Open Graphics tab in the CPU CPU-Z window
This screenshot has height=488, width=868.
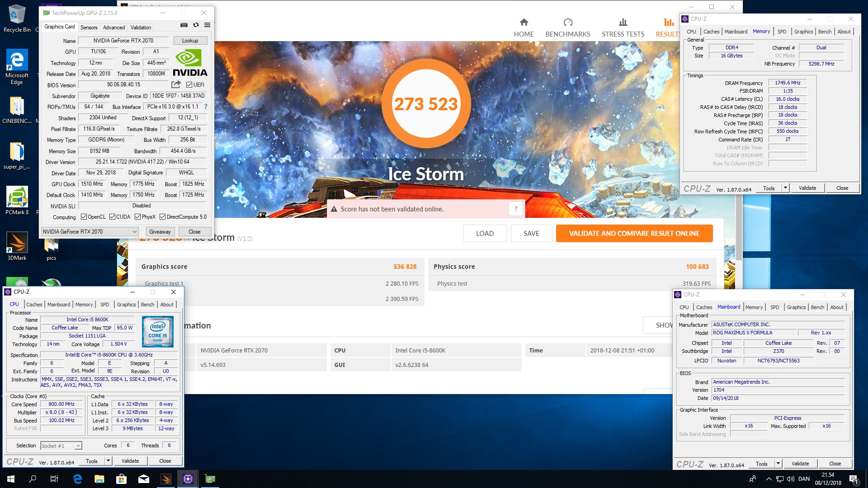click(x=126, y=305)
